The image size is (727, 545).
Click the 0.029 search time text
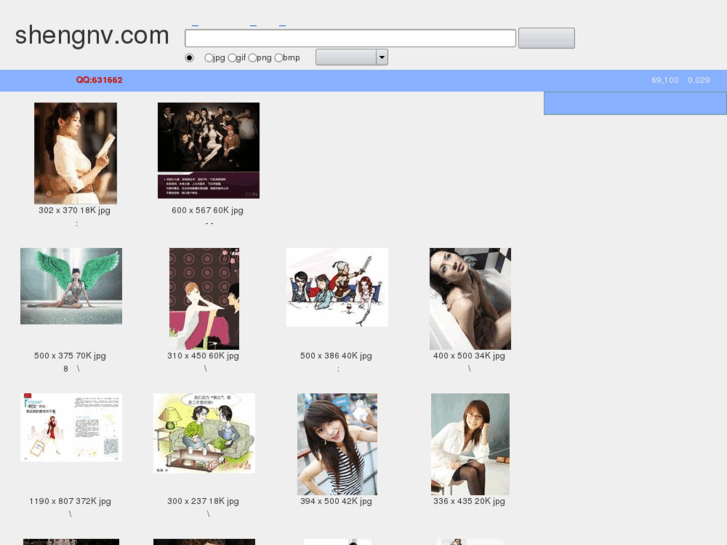(x=699, y=80)
